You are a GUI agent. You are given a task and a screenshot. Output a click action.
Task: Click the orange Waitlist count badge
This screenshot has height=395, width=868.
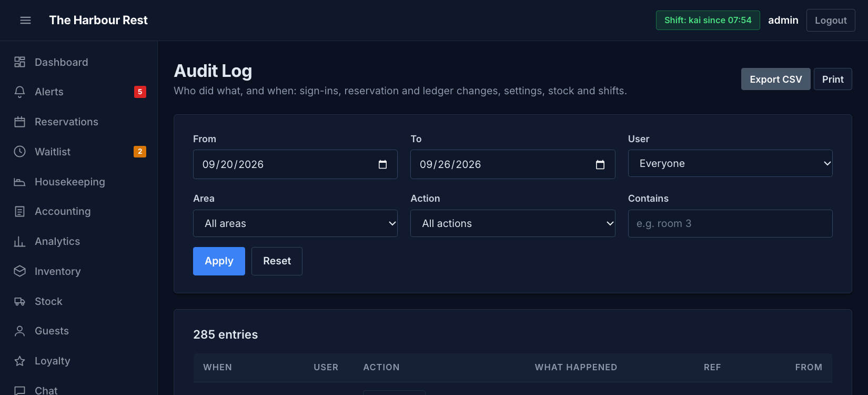click(x=140, y=152)
